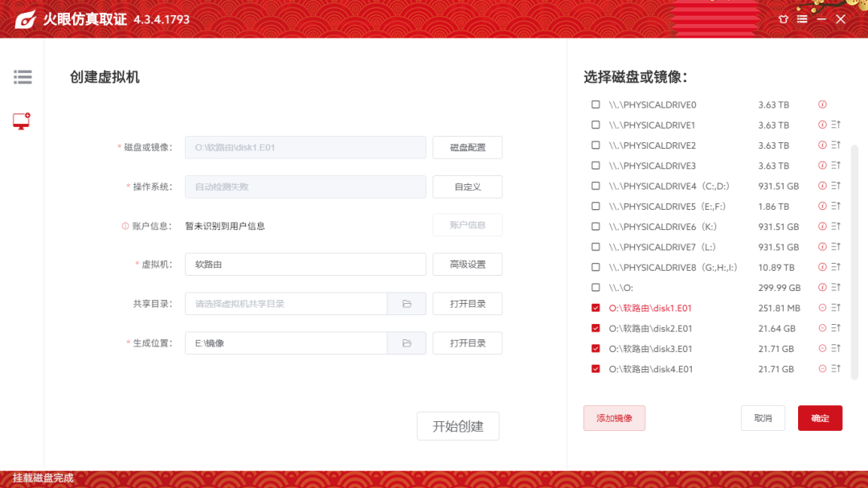Open 高级设置 for the virtual machine
Screen dimensions: 868x488
(468, 265)
